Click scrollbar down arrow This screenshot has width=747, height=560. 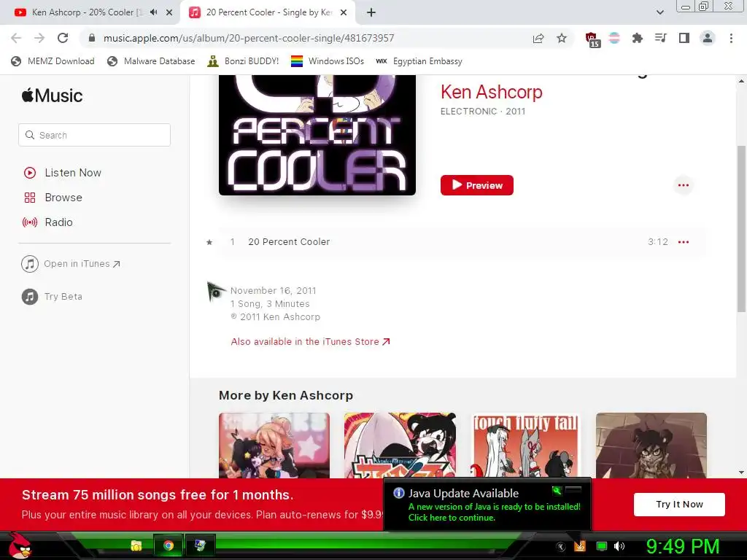tap(741, 472)
